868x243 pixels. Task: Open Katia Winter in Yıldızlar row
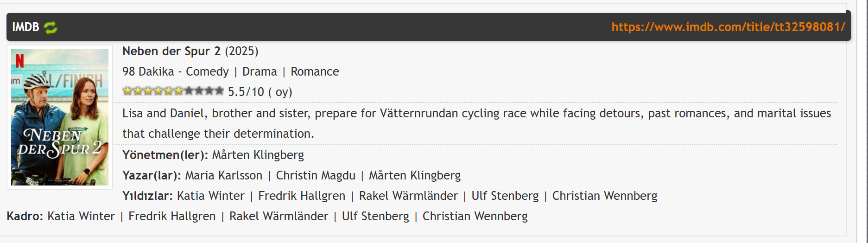coord(211,196)
